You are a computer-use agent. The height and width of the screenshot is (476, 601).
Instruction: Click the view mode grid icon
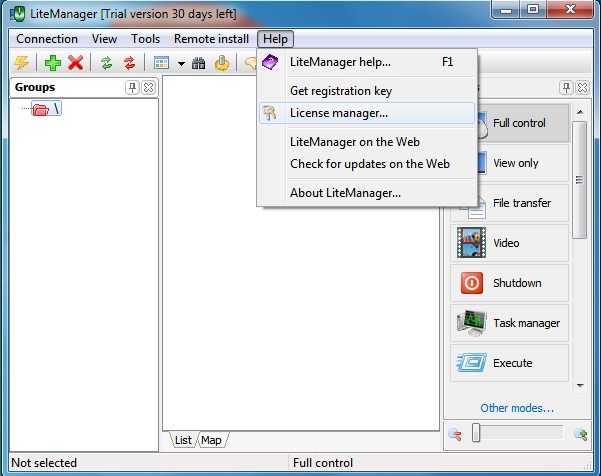click(x=161, y=62)
